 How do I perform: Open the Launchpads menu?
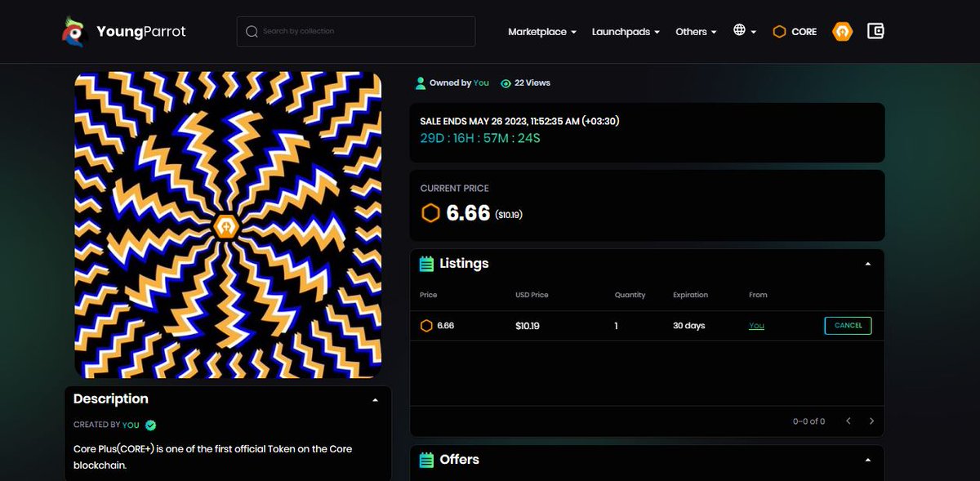pyautogui.click(x=625, y=31)
